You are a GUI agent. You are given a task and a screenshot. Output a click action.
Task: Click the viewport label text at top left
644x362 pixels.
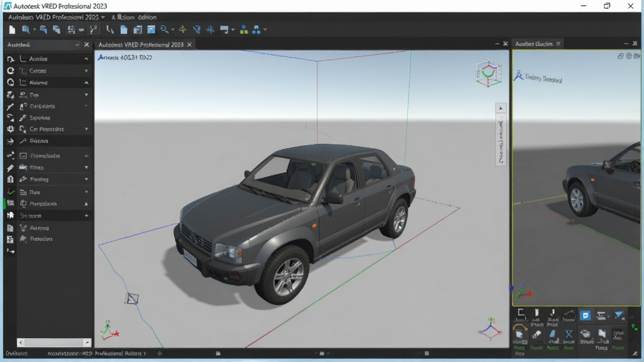coord(125,57)
